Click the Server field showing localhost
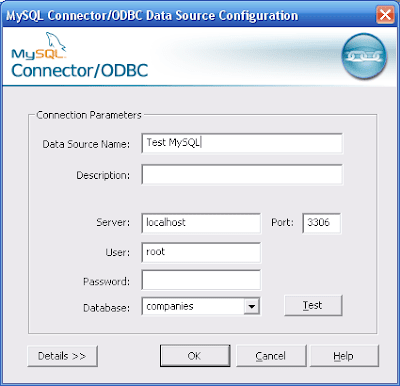This screenshot has width=400, height=386. click(x=201, y=223)
